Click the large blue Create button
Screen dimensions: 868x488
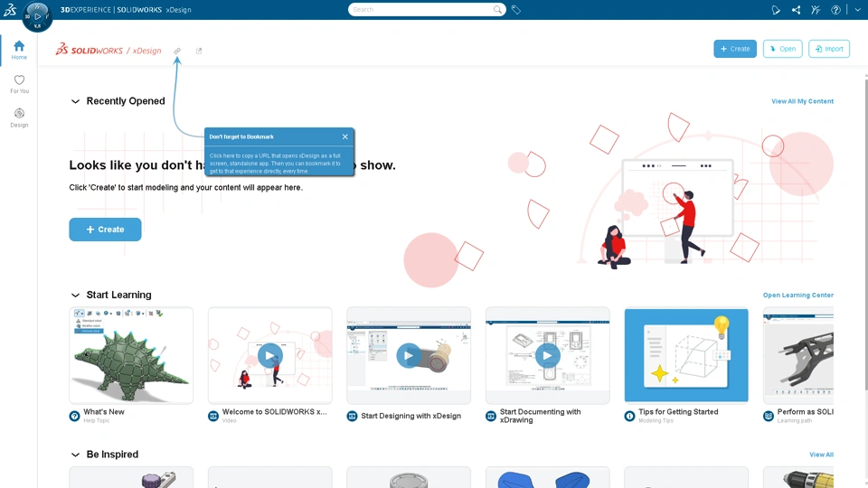[x=105, y=229]
